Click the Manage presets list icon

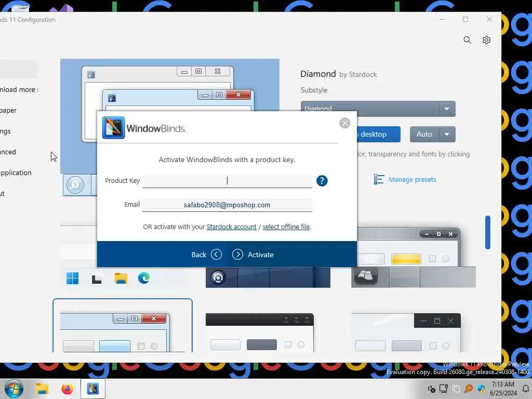pos(379,179)
